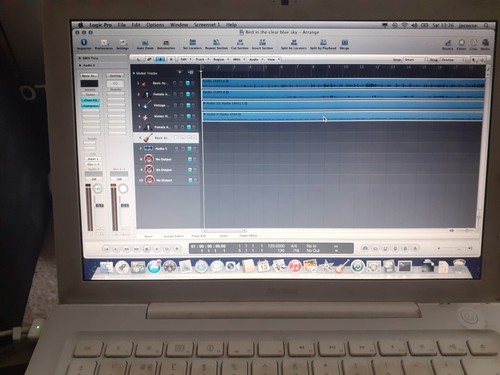The image size is (500, 375).
Task: Toggle blue button on track 8 No Output
Action: click(190, 160)
